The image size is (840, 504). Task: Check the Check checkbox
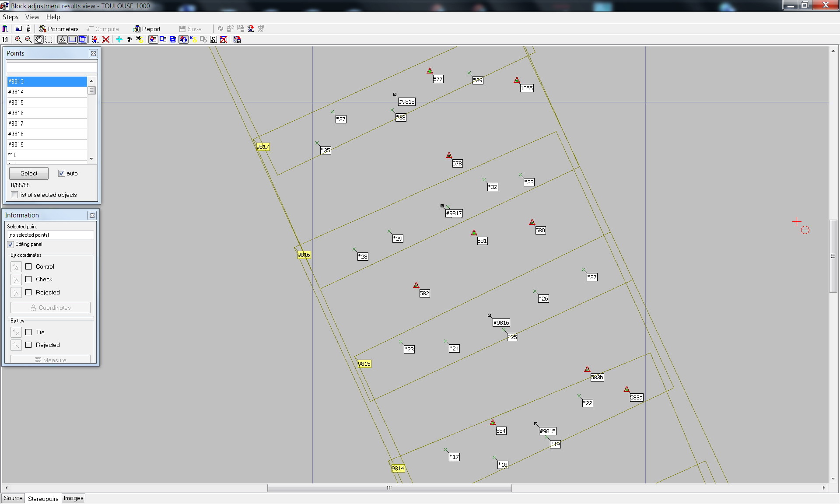tap(28, 279)
